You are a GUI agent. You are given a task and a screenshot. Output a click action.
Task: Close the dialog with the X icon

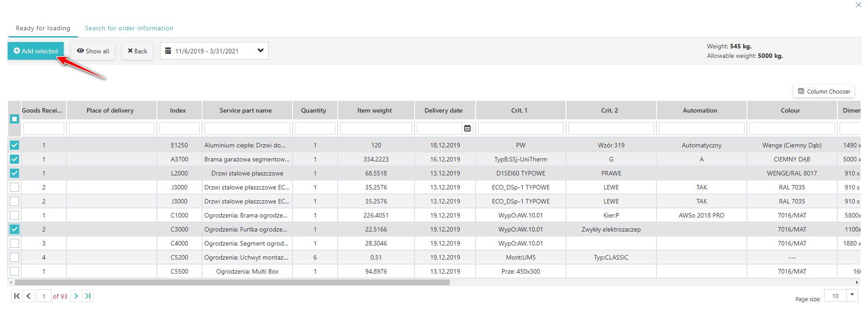coord(858,5)
